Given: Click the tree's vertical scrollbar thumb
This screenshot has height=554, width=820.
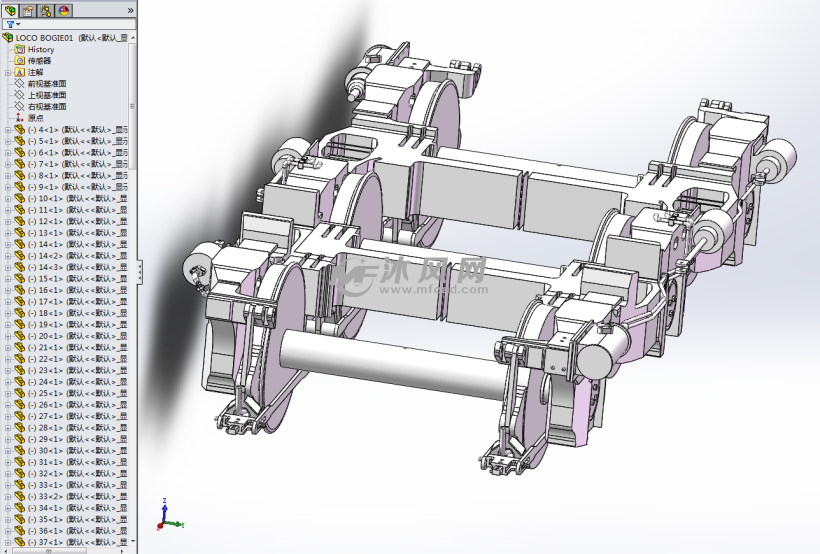Looking at the screenshot, I should (132, 106).
